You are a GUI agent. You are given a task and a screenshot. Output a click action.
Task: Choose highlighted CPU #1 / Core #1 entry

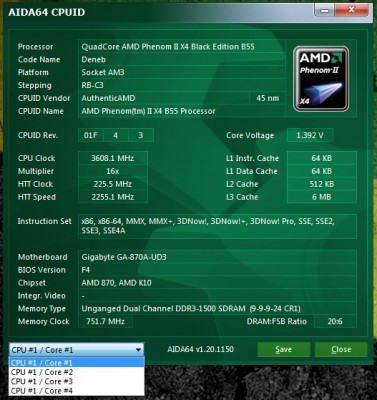pyautogui.click(x=76, y=363)
